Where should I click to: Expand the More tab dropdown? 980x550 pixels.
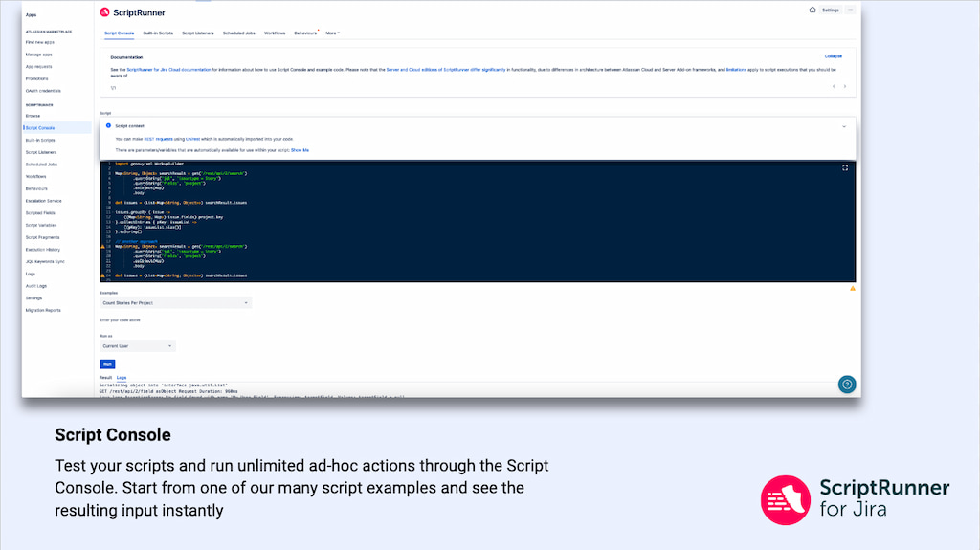coord(332,33)
